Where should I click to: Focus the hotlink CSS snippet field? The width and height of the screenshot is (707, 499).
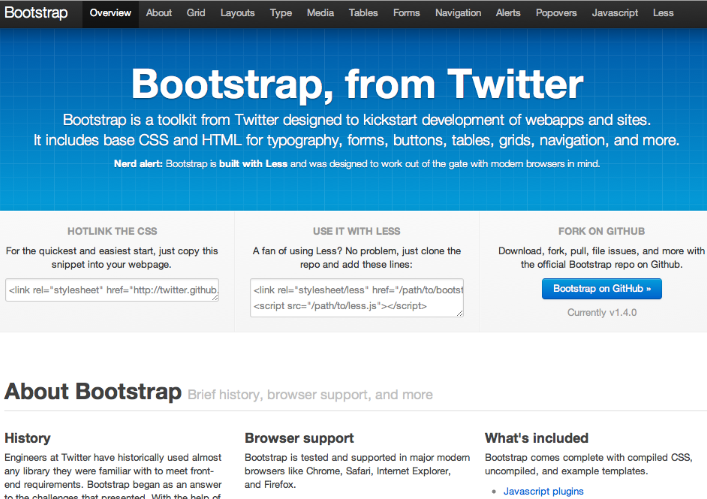[112, 290]
